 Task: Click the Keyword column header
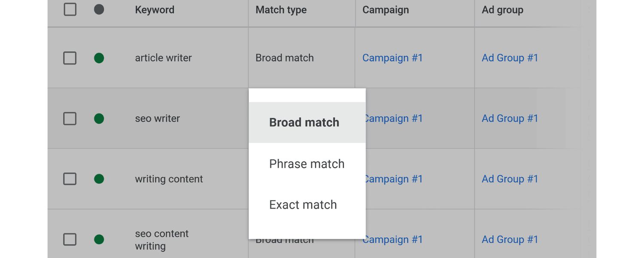coord(155,9)
